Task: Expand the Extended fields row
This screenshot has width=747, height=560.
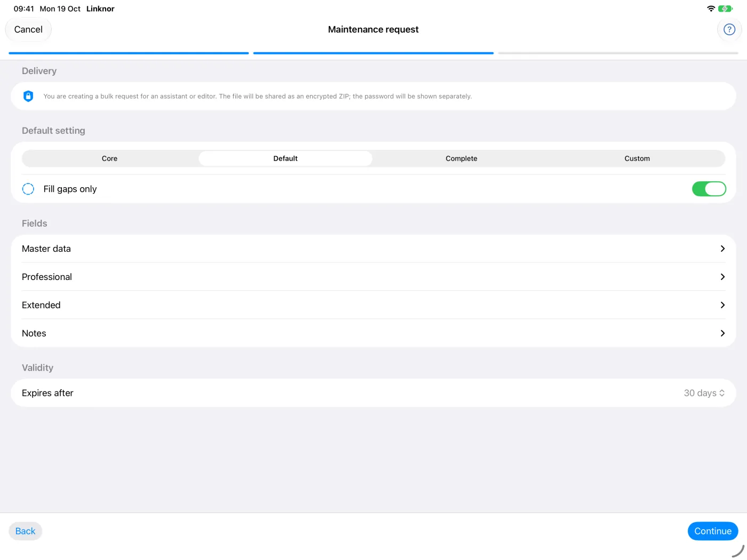Action: click(x=373, y=305)
